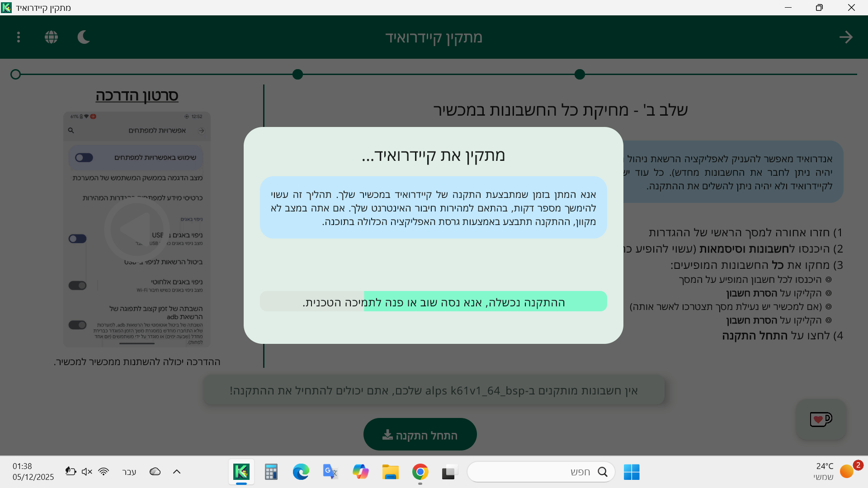Screen dimensions: 868x488
Task: Click the התחל התקנה install button
Action: click(420, 435)
